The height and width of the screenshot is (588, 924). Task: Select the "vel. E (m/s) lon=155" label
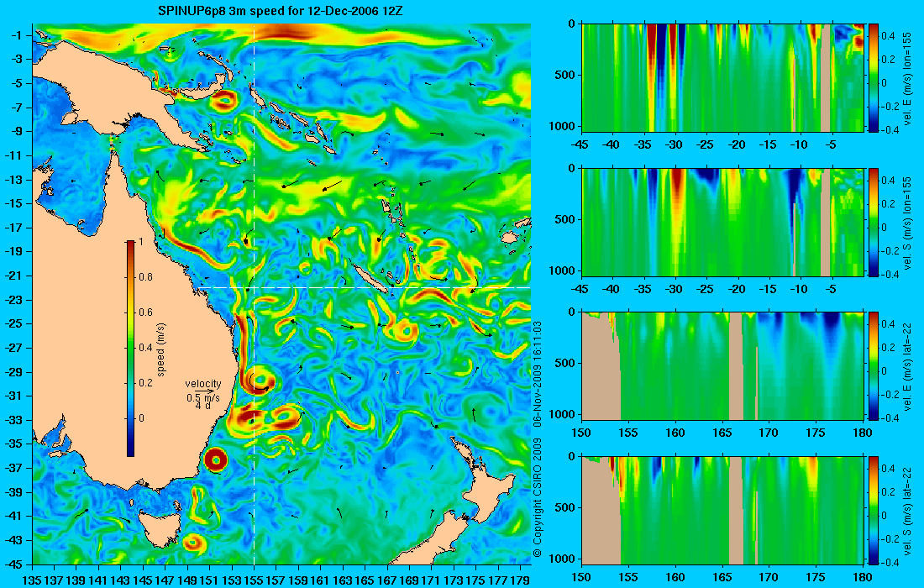[907, 78]
